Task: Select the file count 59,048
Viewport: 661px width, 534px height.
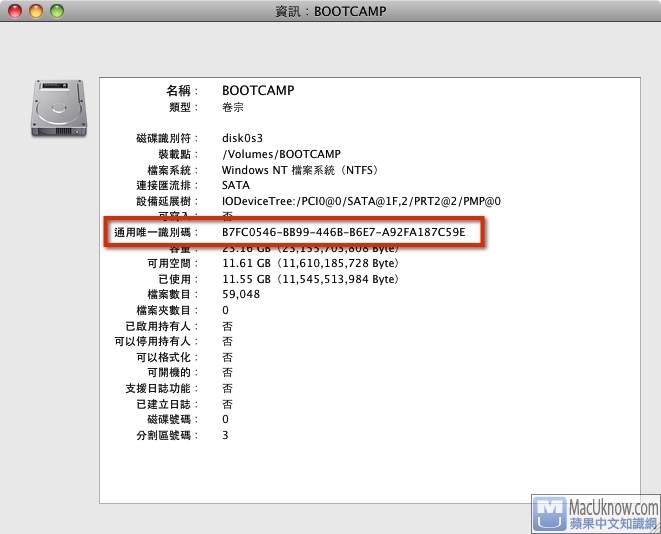Action: point(241,295)
